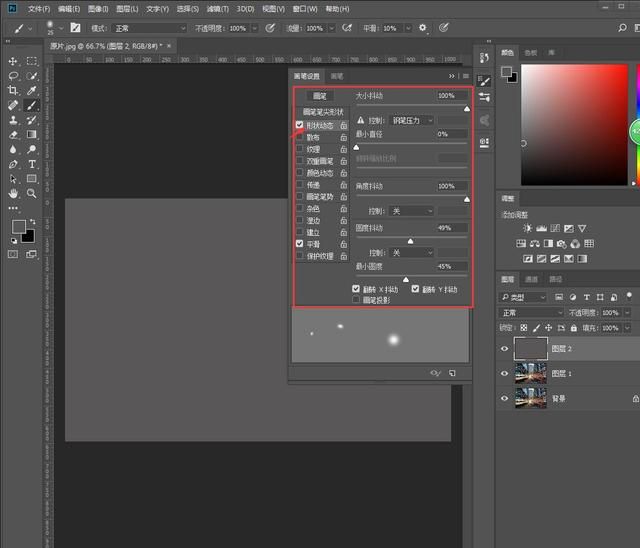Select the Lasso tool
640x548 pixels.
pos(13,76)
